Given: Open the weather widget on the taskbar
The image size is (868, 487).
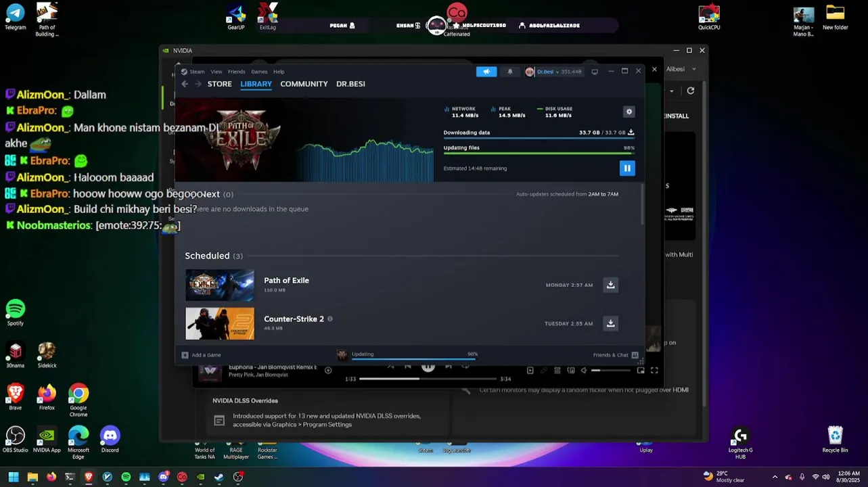Looking at the screenshot, I should pyautogui.click(x=724, y=477).
